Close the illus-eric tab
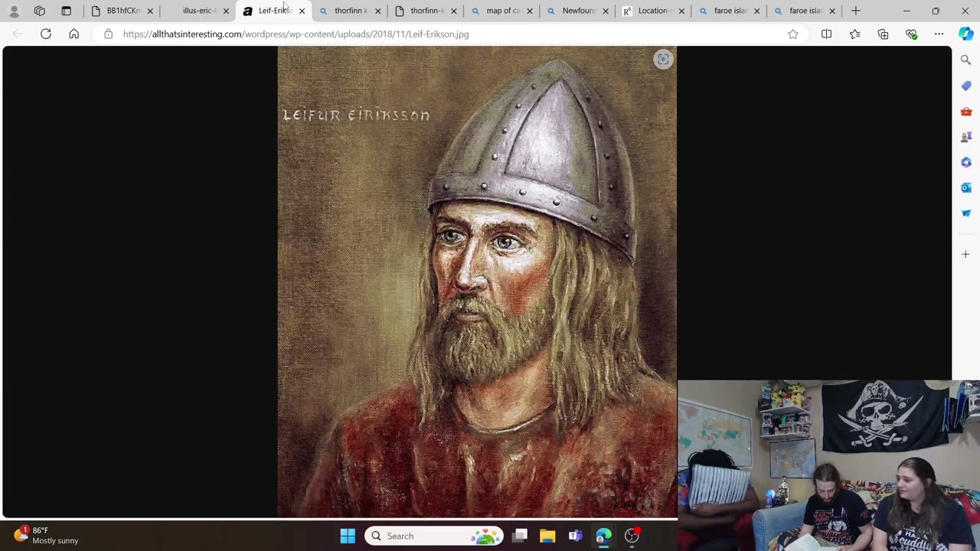The image size is (980, 551). click(x=226, y=11)
